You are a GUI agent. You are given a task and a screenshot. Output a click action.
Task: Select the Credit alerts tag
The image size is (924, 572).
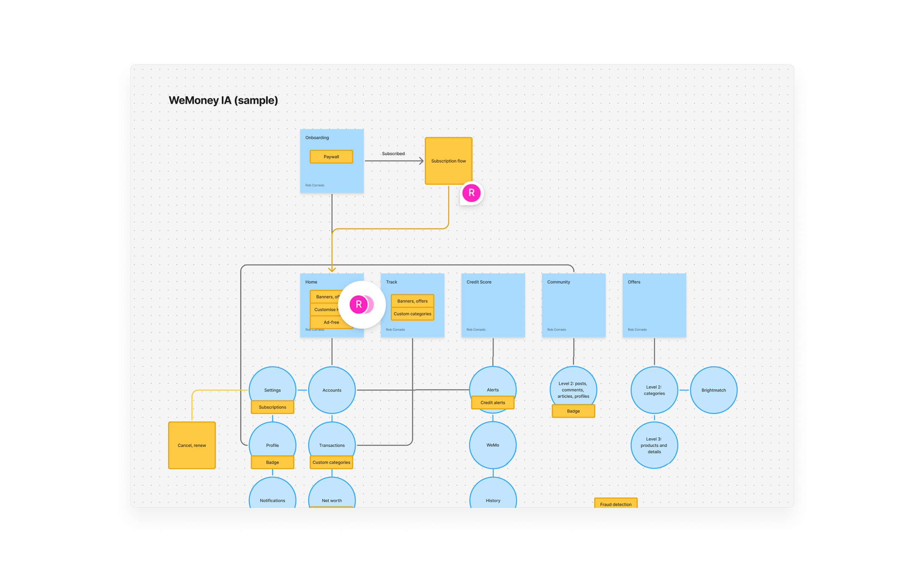click(493, 403)
